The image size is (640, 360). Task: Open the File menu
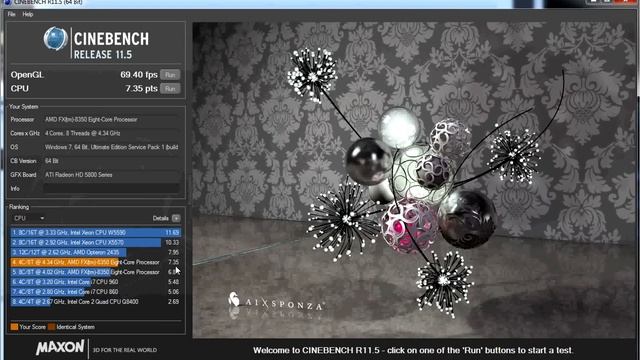tap(11, 14)
